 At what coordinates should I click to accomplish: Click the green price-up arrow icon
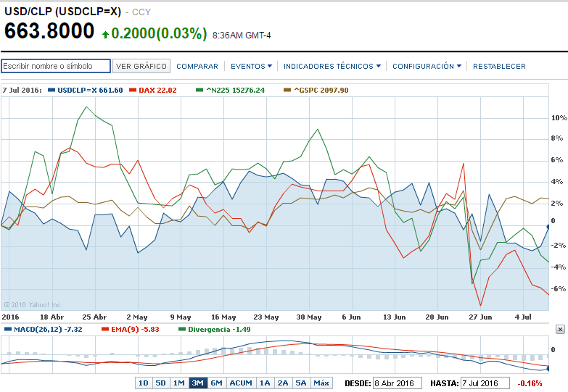(x=106, y=33)
